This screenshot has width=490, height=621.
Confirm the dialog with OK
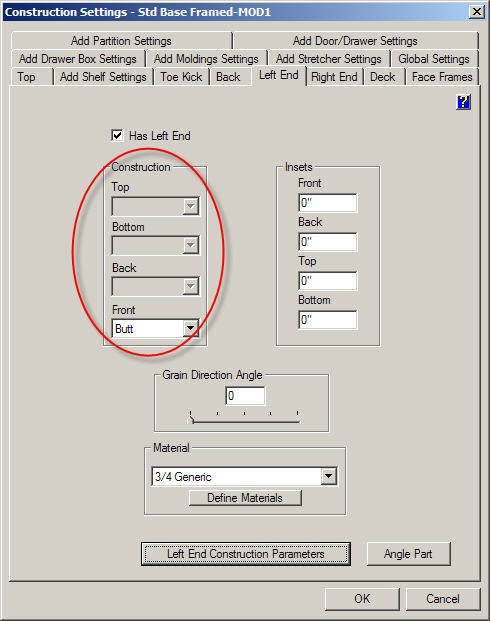(362, 599)
